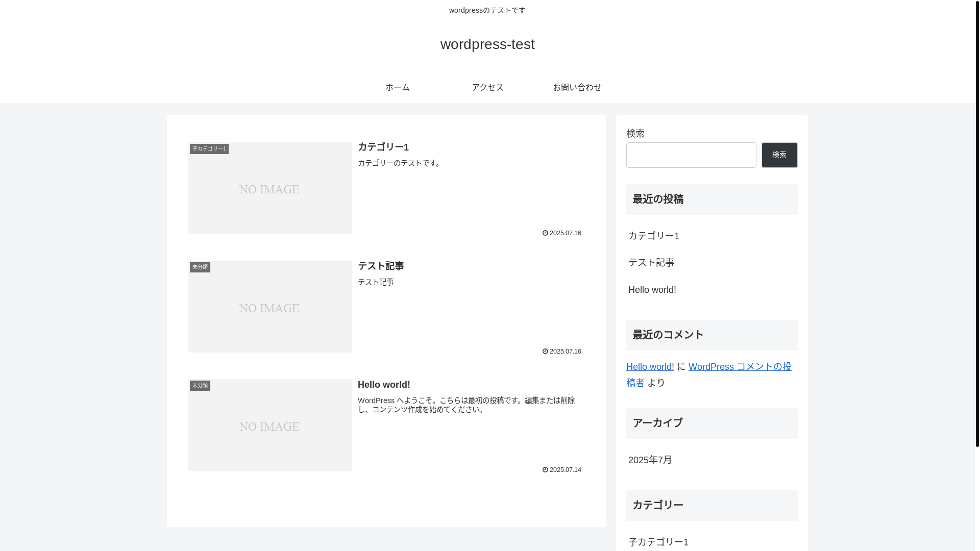
Task: Click the wordpressのテストです tagline text
Action: pos(487,11)
